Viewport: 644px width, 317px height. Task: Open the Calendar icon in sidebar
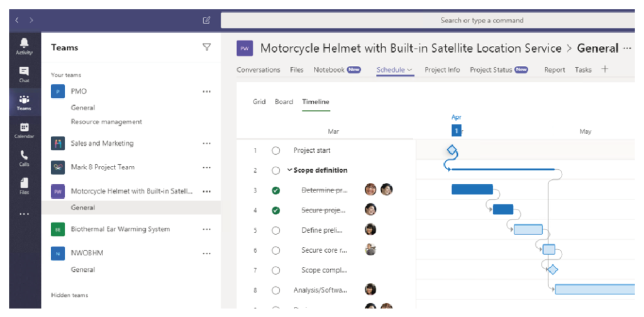click(25, 130)
